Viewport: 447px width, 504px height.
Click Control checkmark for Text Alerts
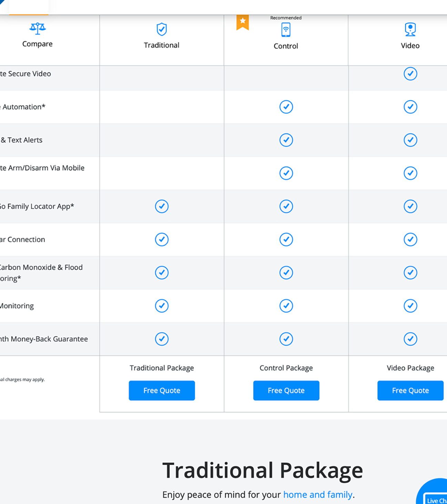point(286,140)
